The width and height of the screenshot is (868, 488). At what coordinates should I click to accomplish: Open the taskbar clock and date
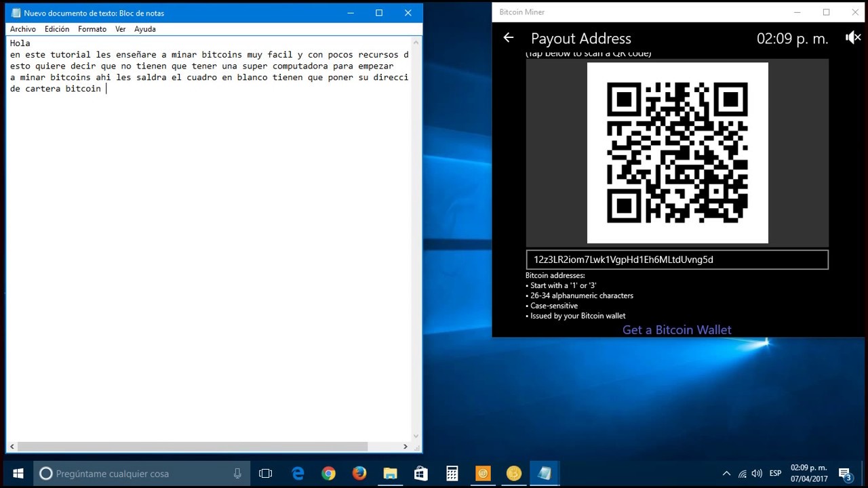click(x=809, y=473)
